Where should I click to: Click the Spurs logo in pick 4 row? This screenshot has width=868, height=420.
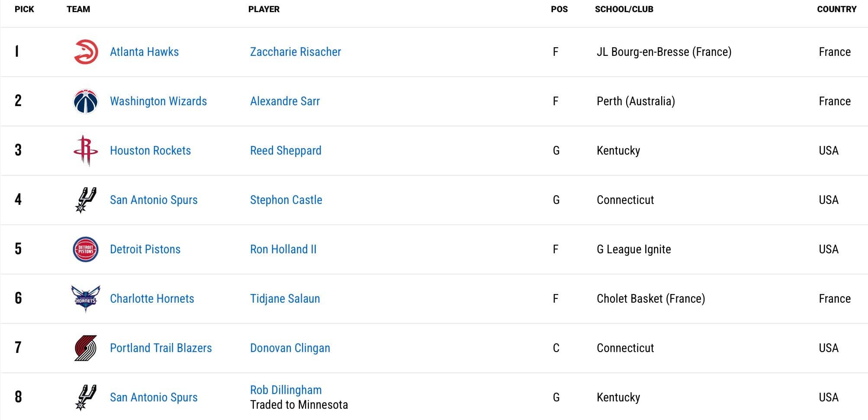(x=86, y=200)
